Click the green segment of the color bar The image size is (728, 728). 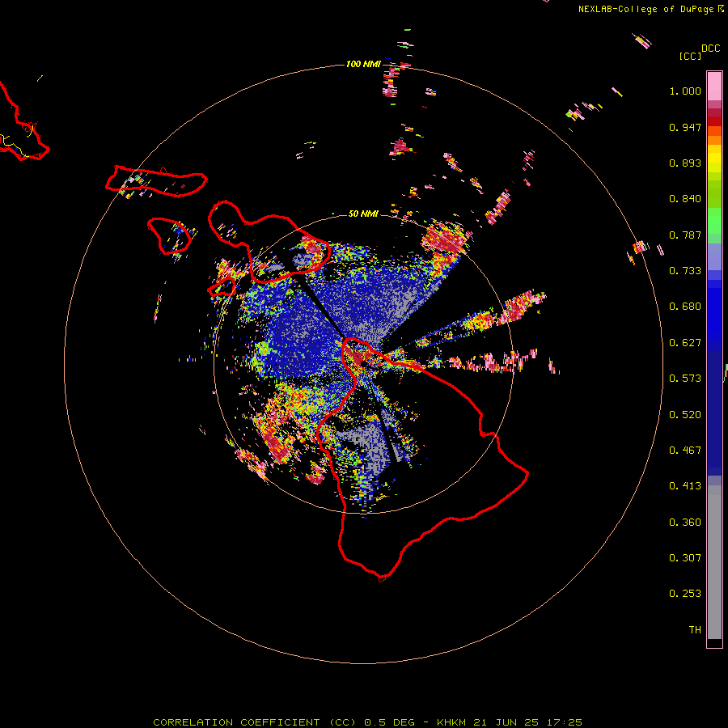(714, 221)
